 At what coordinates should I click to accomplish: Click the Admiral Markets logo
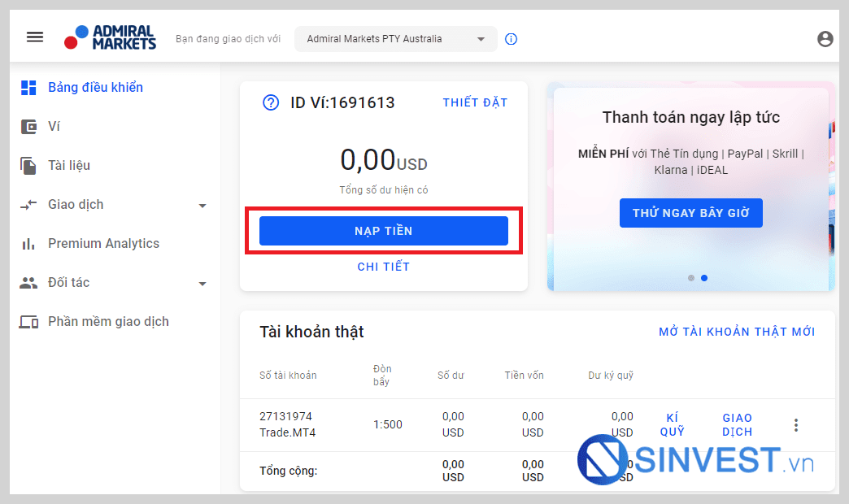tap(110, 37)
